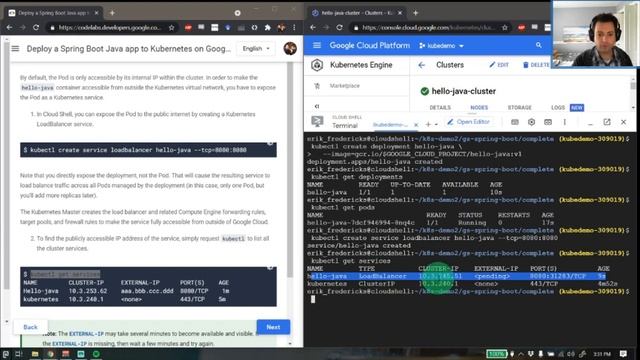Viewport: 640px width, 360px height.
Task: Collapse the Kubernetes Engine side panel
Action: pyautogui.click(x=317, y=106)
